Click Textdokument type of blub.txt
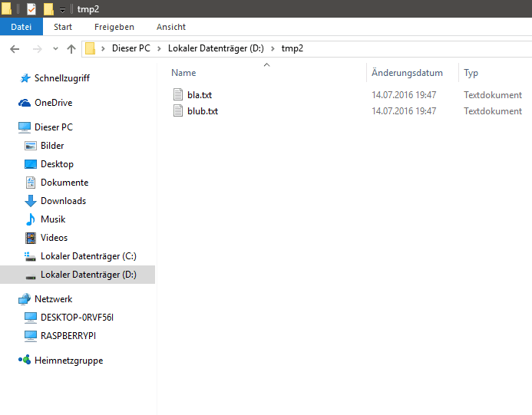Viewport: 532px width, 415px height. click(x=493, y=111)
